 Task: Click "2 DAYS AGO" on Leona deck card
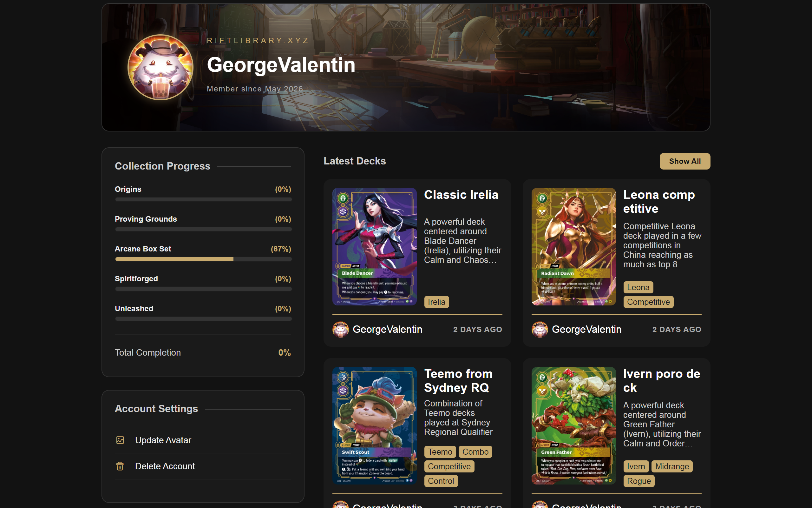click(677, 330)
